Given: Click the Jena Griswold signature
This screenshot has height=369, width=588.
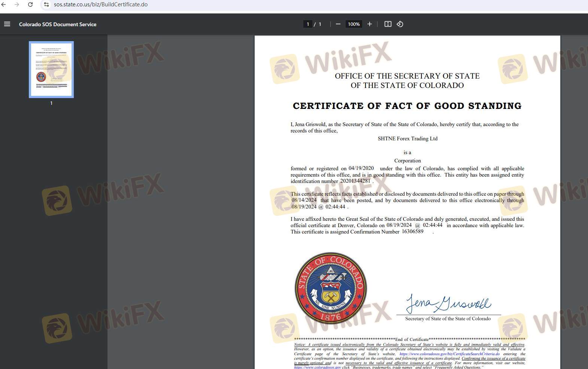Looking at the screenshot, I should point(448,304).
